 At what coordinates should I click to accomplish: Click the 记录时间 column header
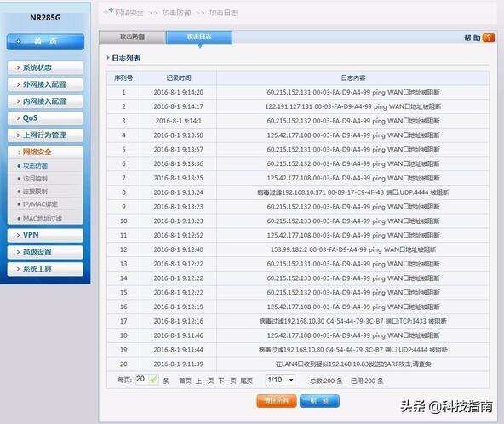point(179,78)
